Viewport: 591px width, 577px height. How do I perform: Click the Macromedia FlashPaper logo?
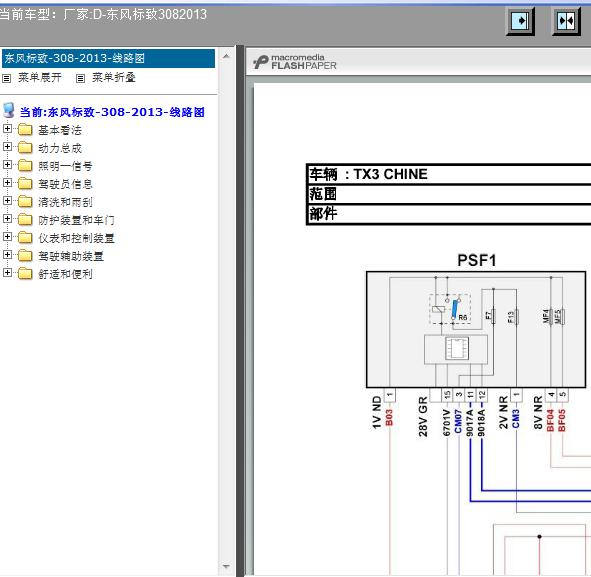(x=295, y=62)
